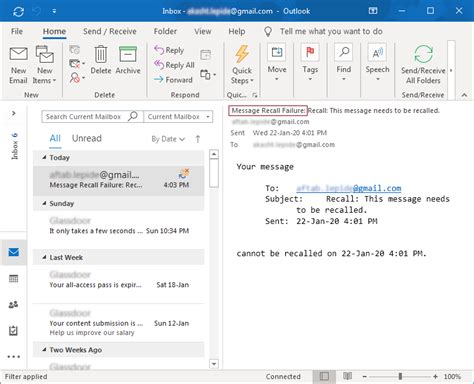Open the Tags flag menu
The image size is (474, 384).
[x=310, y=63]
